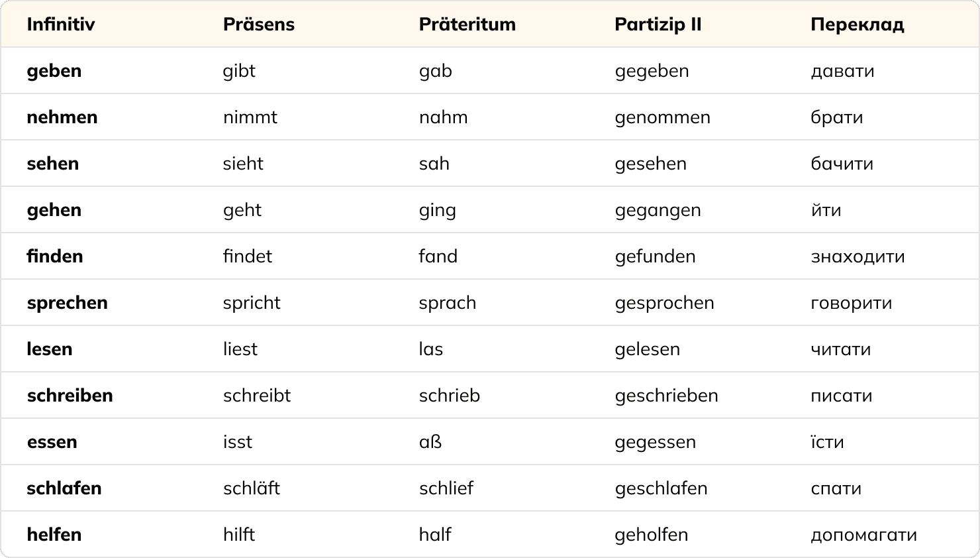
Task: Select the infinitive 'lesen' cell
Action: coord(50,349)
